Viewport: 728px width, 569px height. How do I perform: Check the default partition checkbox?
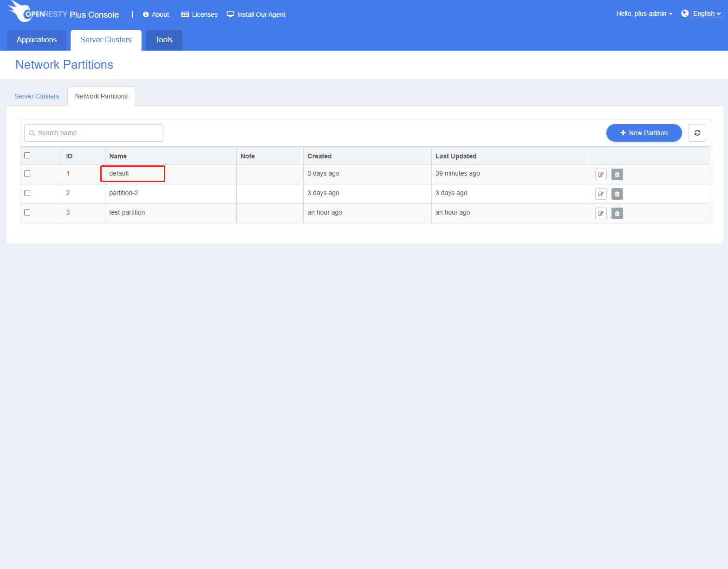27,174
